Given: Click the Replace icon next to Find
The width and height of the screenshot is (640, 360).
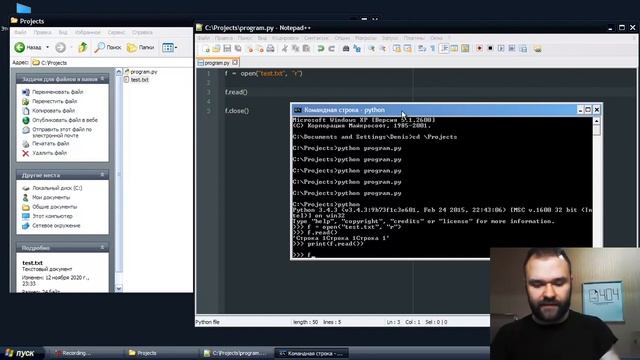Looking at the screenshot, I should click(357, 49).
